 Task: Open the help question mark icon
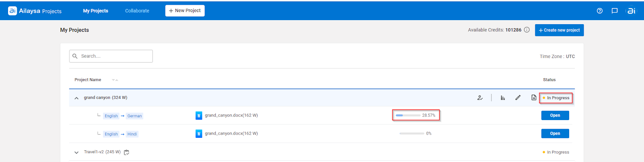600,11
